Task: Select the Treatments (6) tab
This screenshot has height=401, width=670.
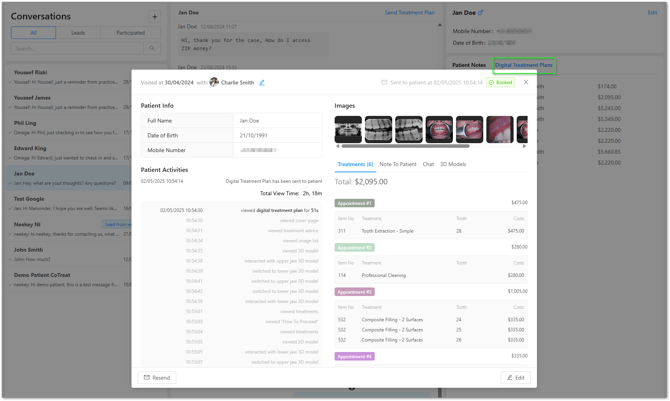Action: (x=355, y=164)
